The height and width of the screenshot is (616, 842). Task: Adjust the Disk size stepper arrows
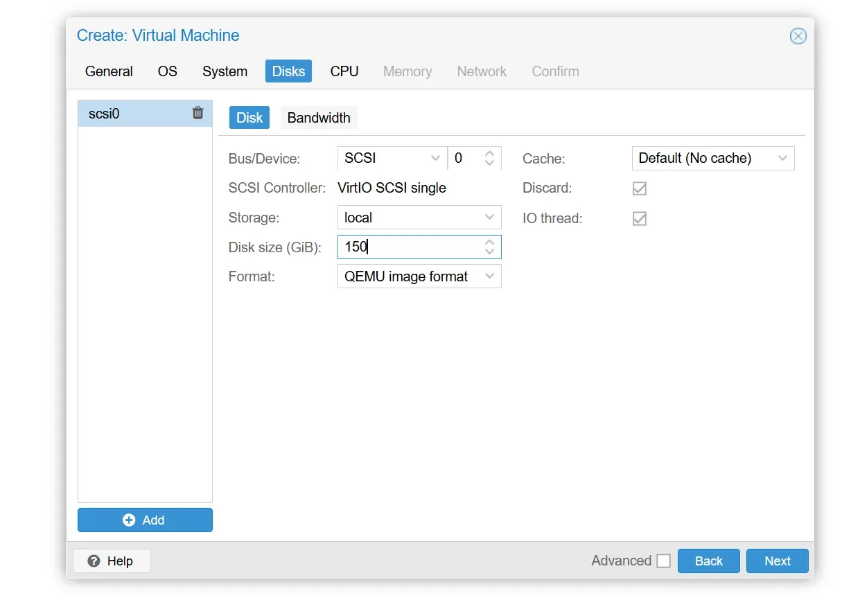(490, 247)
